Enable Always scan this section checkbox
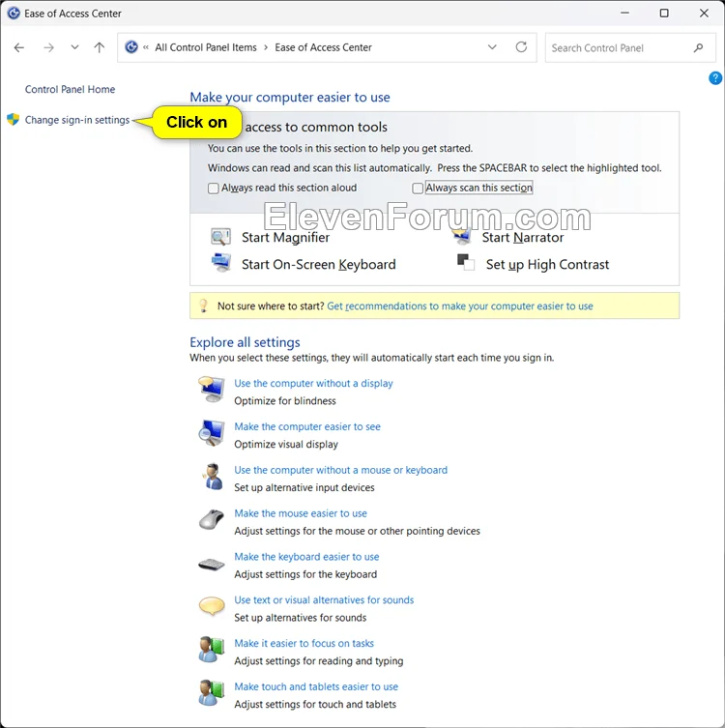The width and height of the screenshot is (725, 728). tap(418, 188)
